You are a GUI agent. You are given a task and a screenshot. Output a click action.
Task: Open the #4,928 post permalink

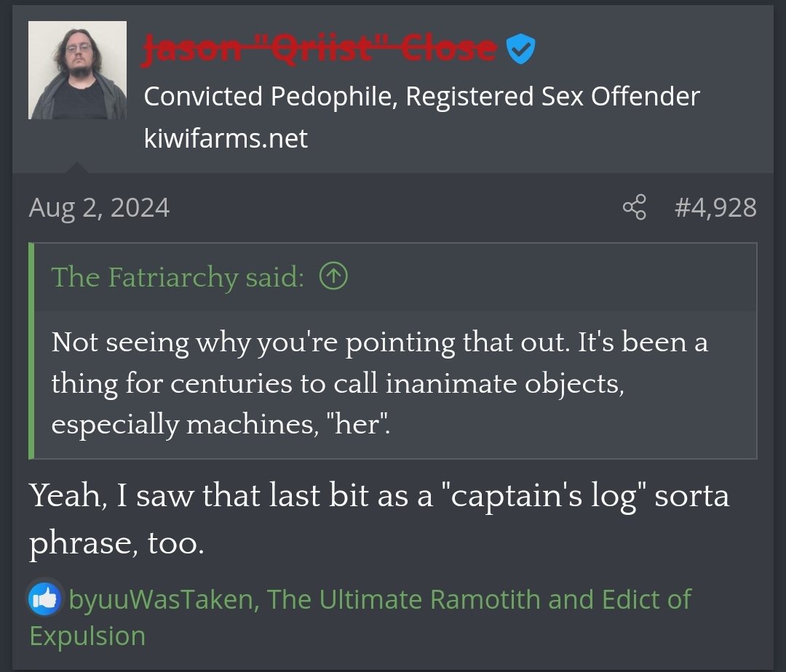[715, 208]
